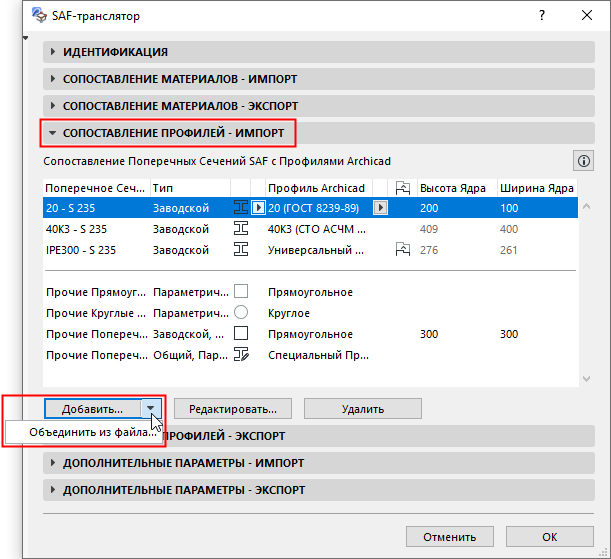Click the Ширина Ядра column header
Image resolution: width=611 pixels, height=559 pixels.
537,188
